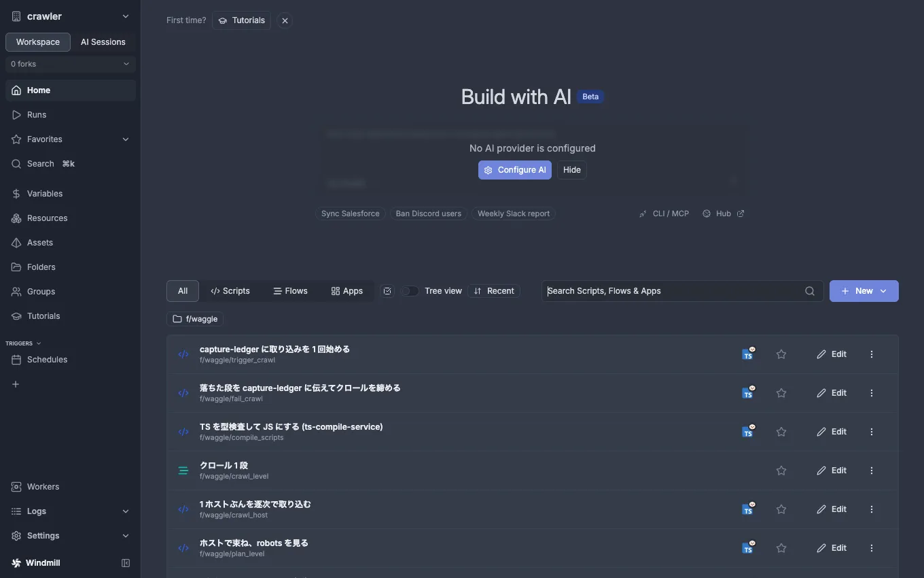The image size is (924, 578).
Task: Expand the Settings menu
Action: pos(71,536)
